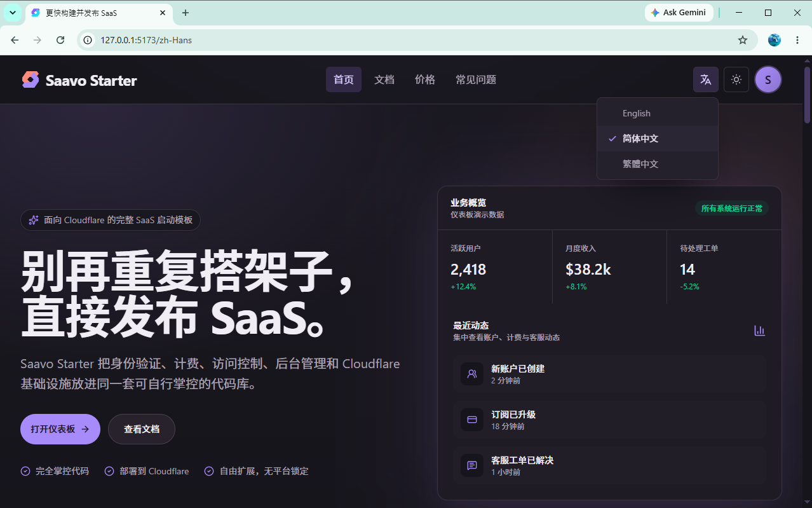Expand the tab search dropdown arrow

[13, 13]
